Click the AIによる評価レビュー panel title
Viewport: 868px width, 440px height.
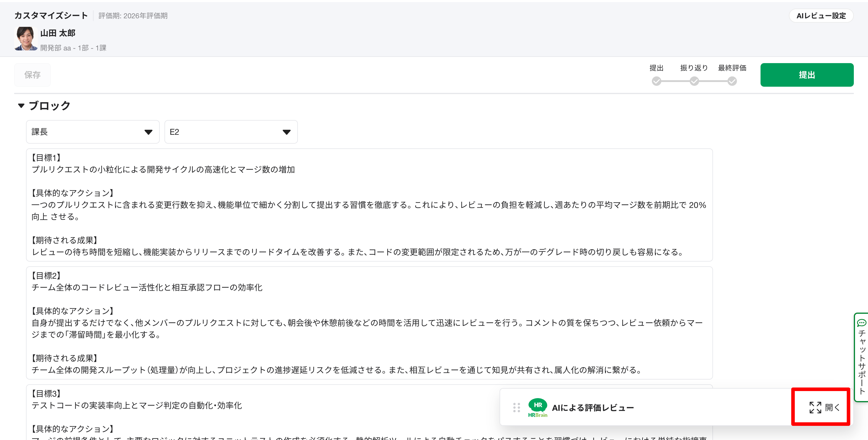tap(593, 408)
